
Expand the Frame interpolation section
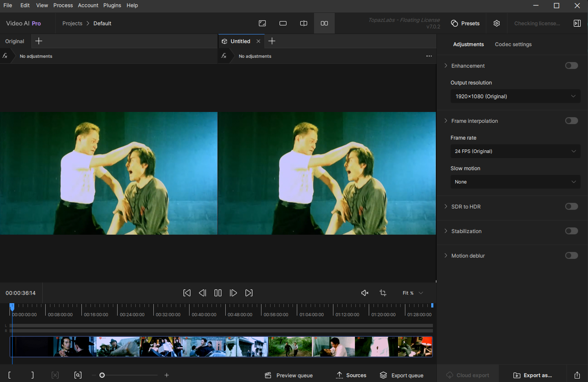(446, 121)
